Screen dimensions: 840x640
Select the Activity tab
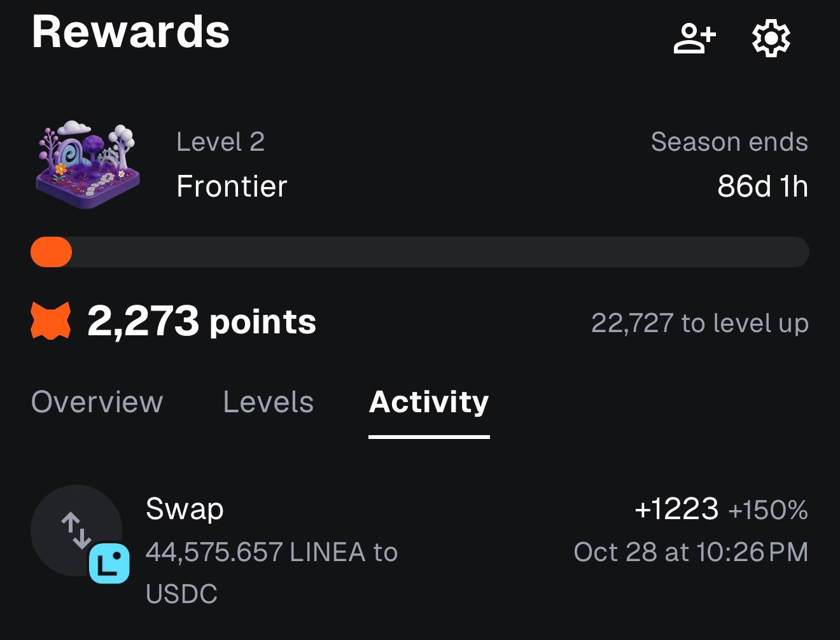tap(429, 402)
